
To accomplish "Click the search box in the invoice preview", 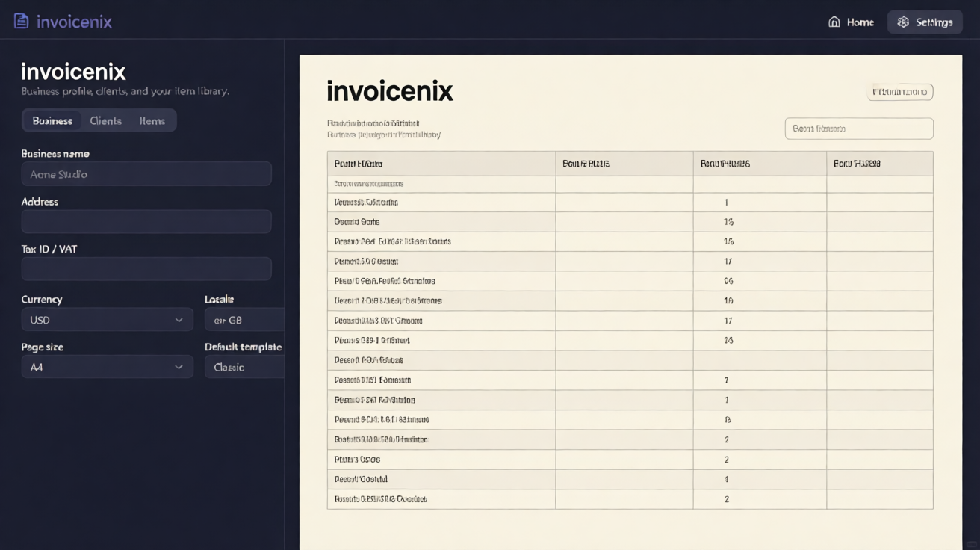I will tap(859, 129).
